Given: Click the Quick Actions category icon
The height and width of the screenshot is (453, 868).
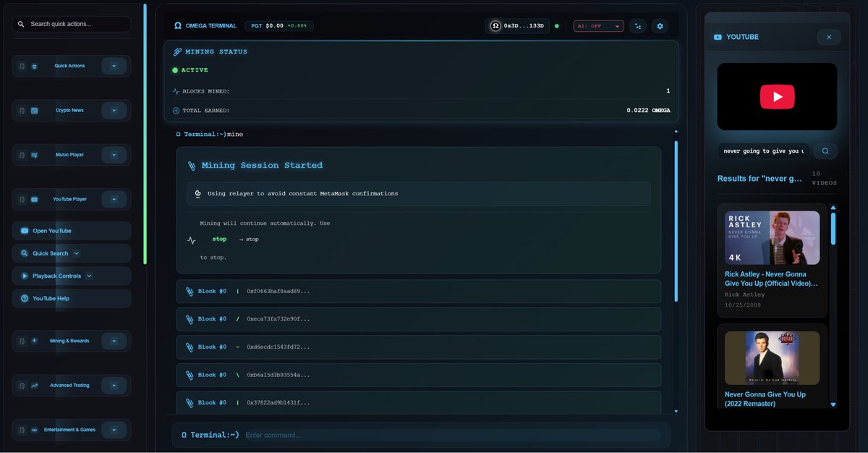Looking at the screenshot, I should point(34,67).
